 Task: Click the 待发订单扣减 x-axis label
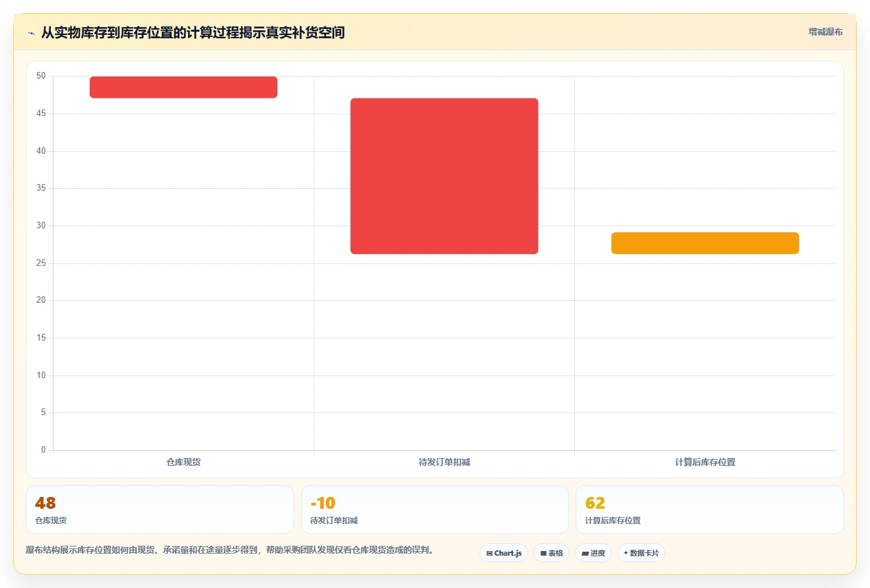point(444,462)
